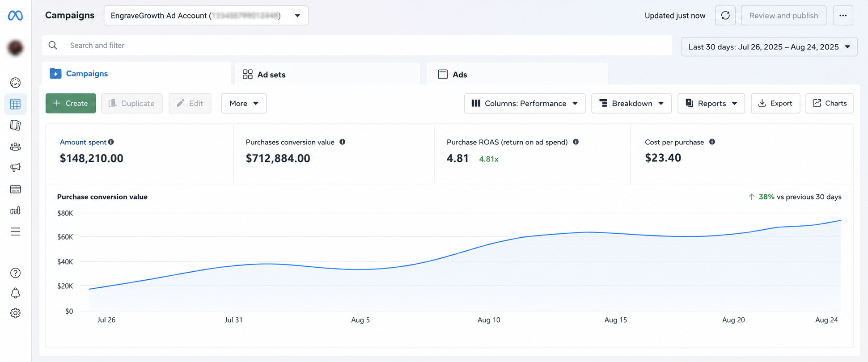Viewport: 868px width, 362px height.
Task: Click the Meta logo icon
Action: click(15, 16)
